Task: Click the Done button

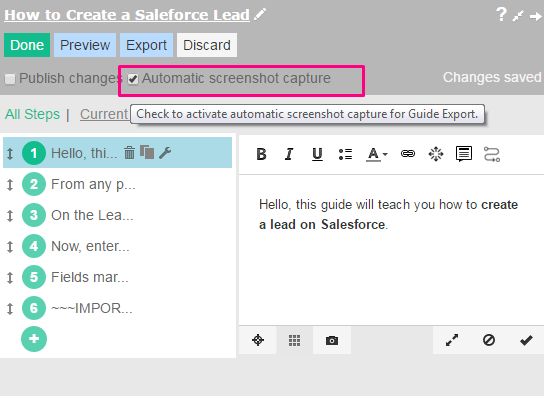Action: [27, 45]
